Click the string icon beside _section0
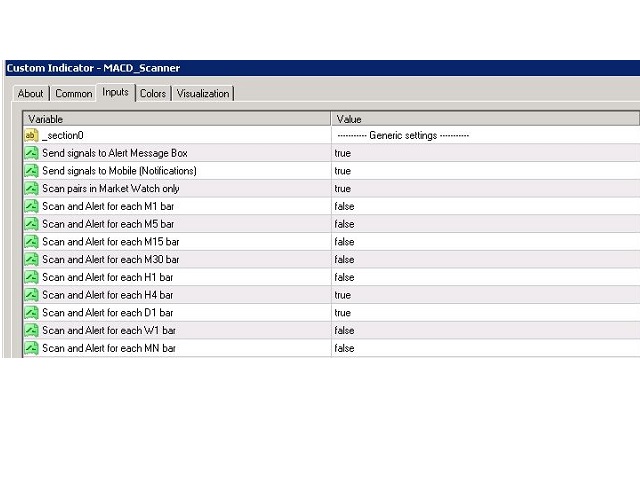The width and height of the screenshot is (640, 480). point(31,135)
